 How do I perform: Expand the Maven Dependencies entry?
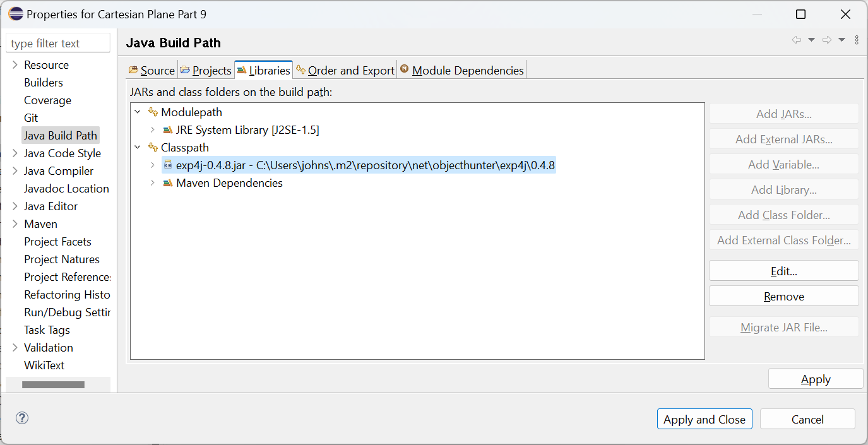(x=152, y=183)
